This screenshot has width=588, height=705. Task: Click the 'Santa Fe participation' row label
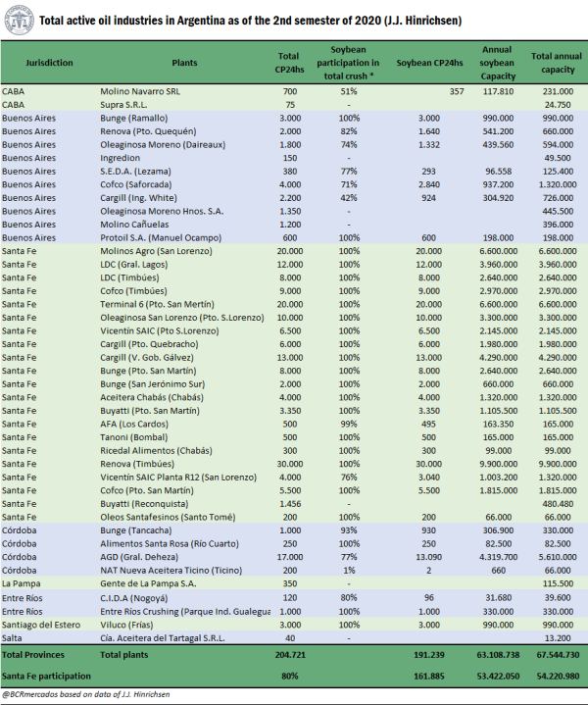tap(46, 676)
